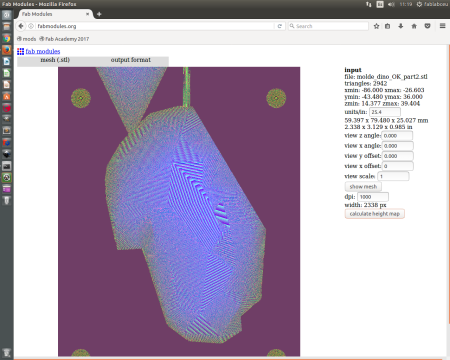Open the Firefox hamburger menu
450x360 pixels.
442,26
